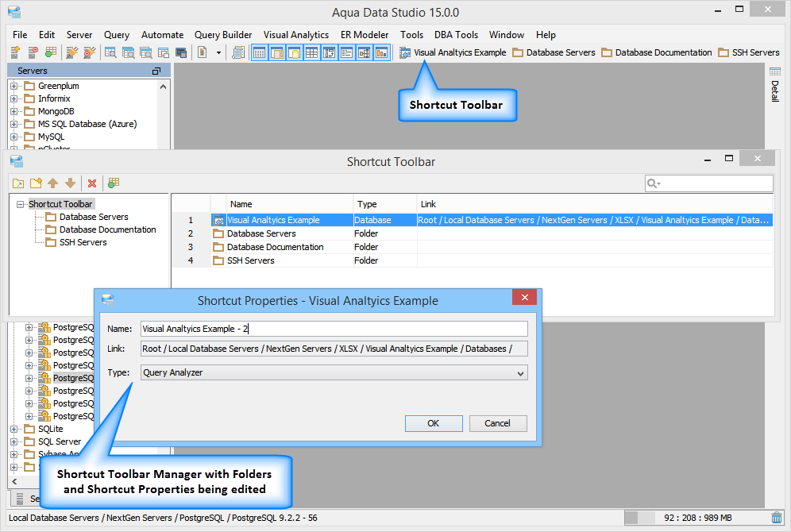Collapse the Shortcut Toolbar tree root

[20, 204]
